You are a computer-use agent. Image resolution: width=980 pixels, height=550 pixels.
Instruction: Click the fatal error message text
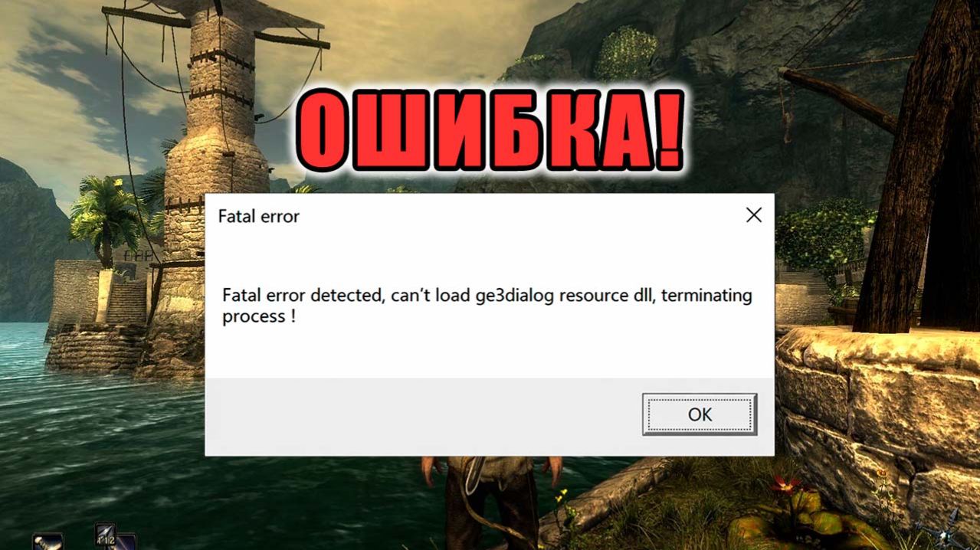pos(487,305)
